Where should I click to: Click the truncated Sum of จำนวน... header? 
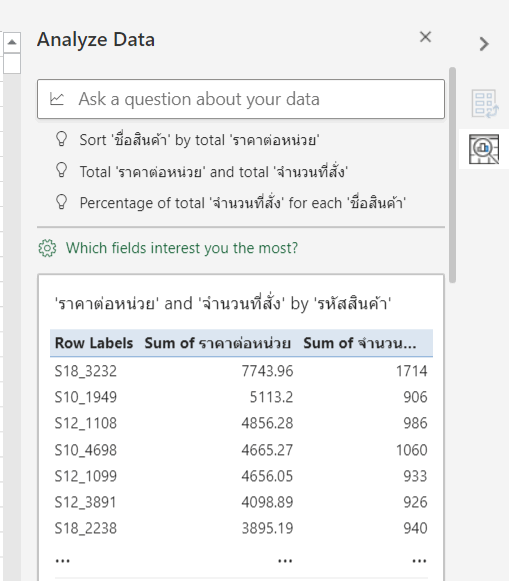click(x=360, y=343)
